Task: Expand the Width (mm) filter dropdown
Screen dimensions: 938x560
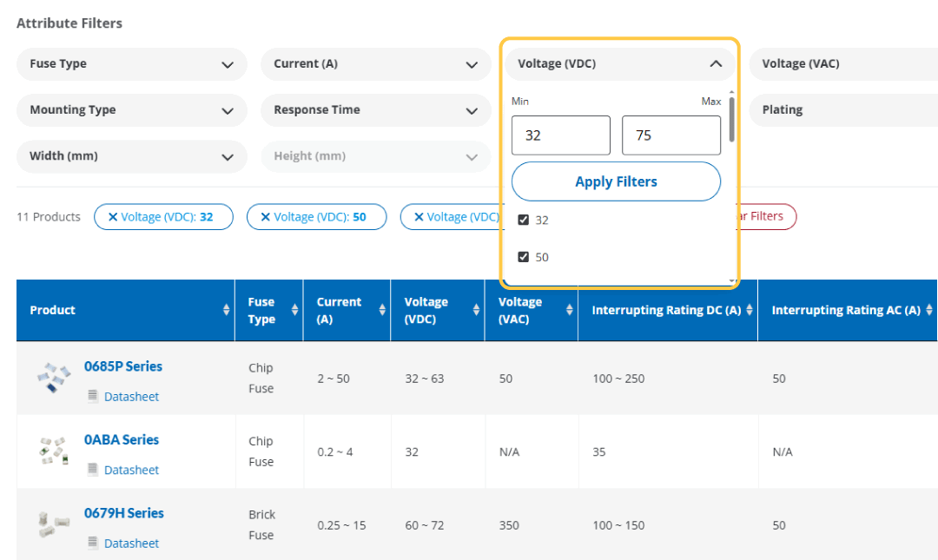Action: [132, 156]
